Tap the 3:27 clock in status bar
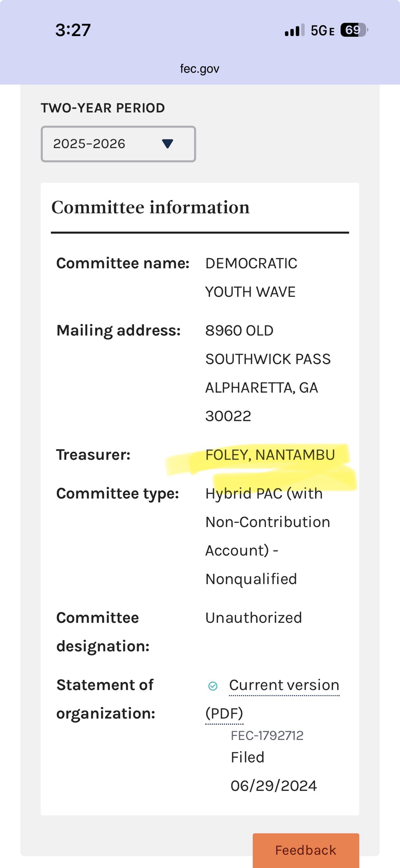This screenshot has width=400, height=868. 73,30
